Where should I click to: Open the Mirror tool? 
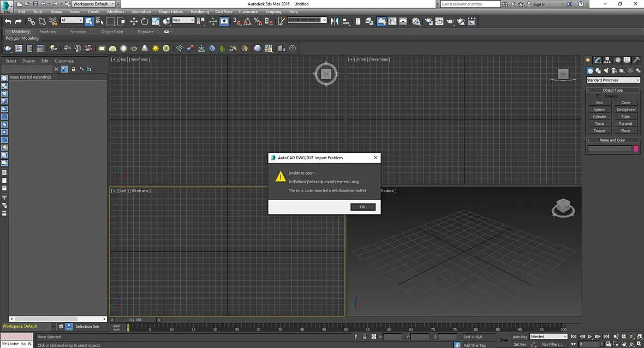click(335, 21)
